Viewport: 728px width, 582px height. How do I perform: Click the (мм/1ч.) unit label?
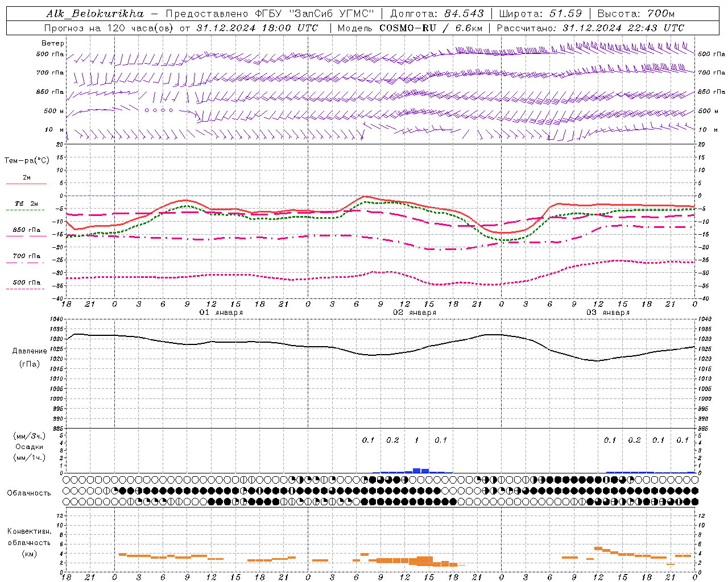pyautogui.click(x=30, y=458)
